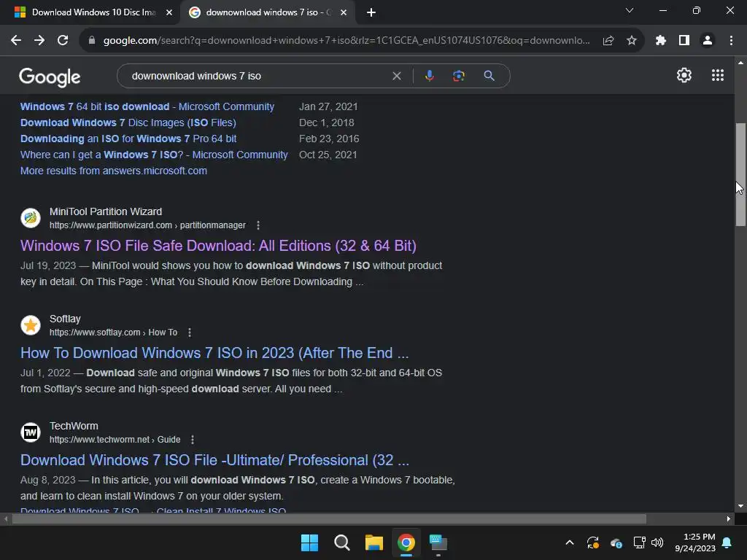The height and width of the screenshot is (560, 747).
Task: Open more options for the MiniTool result
Action: (258, 225)
